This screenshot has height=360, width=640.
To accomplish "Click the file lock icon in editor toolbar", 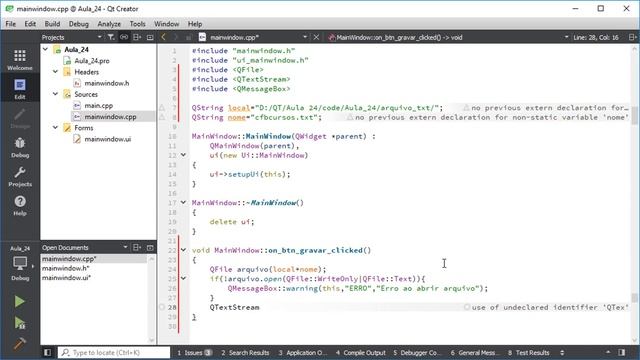I will tap(189, 37).
